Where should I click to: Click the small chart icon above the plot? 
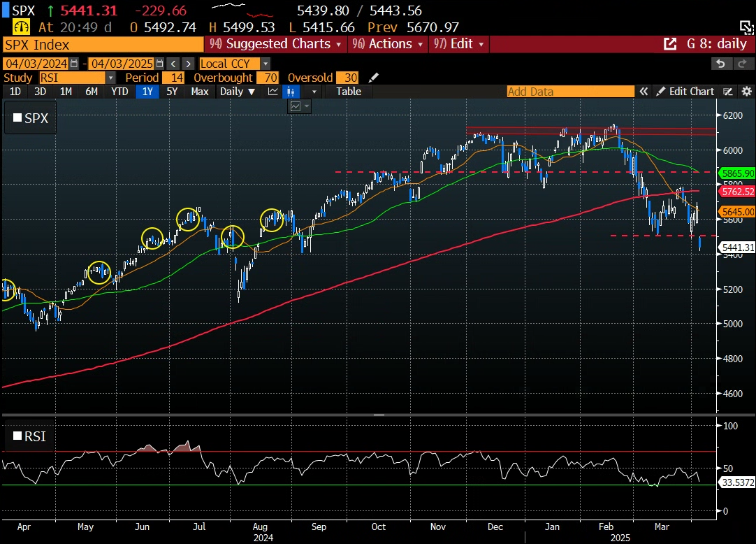coord(295,106)
